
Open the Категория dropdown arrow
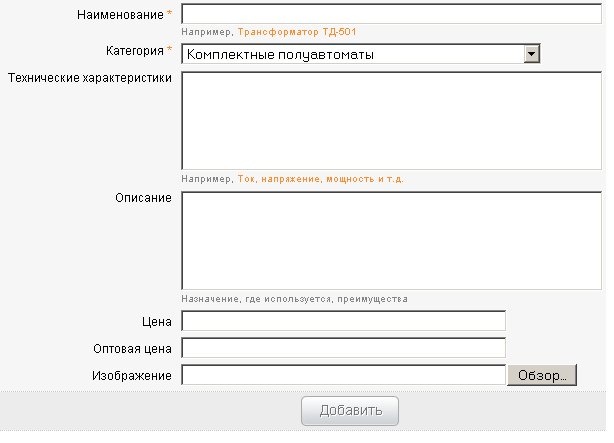point(531,54)
